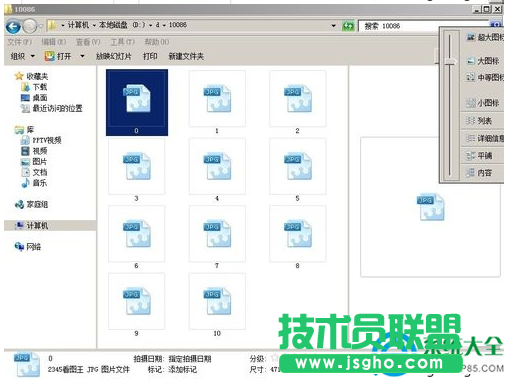Click the JPG icon in the details pane
The image size is (506, 379).
pos(27,365)
